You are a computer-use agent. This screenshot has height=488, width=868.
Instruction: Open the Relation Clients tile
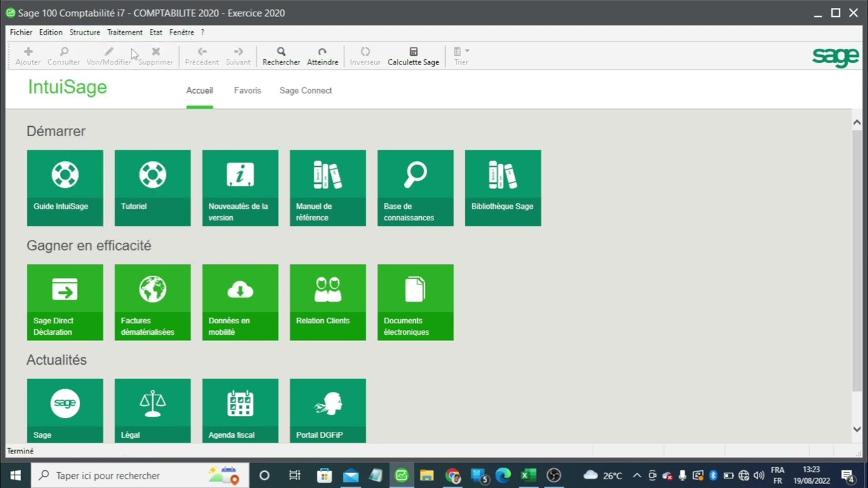[x=328, y=302]
